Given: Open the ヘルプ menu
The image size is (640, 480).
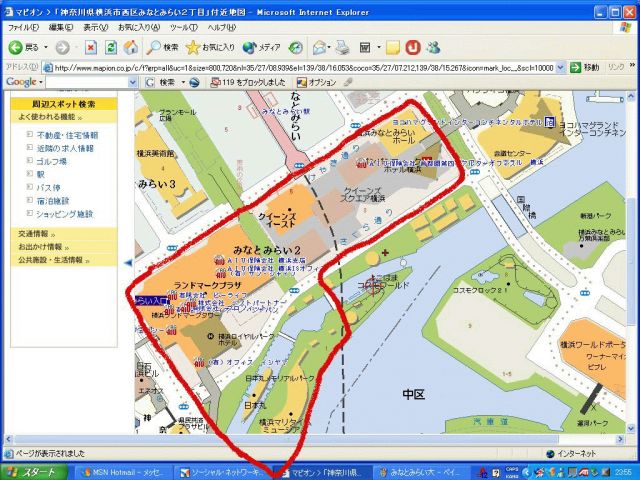Looking at the screenshot, I should (222, 27).
